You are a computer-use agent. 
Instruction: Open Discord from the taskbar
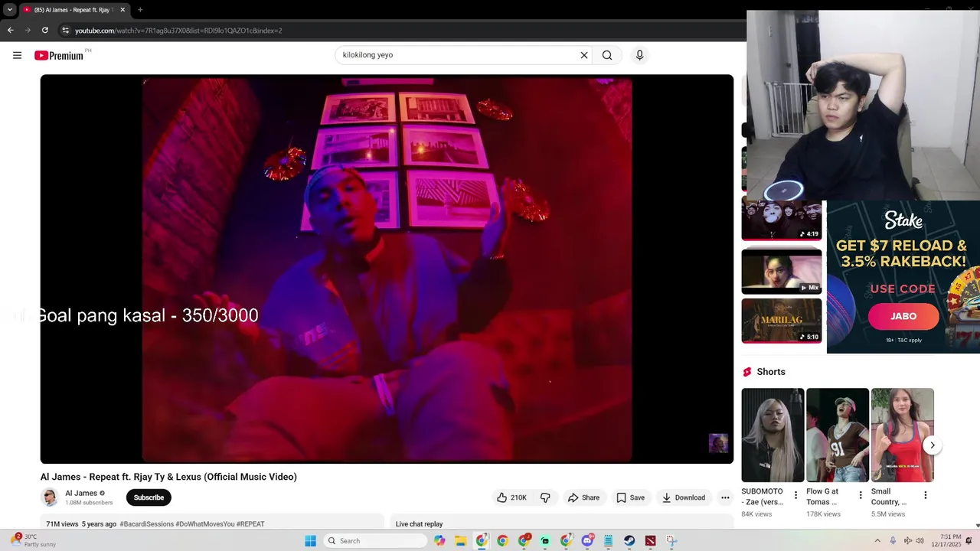click(x=587, y=541)
